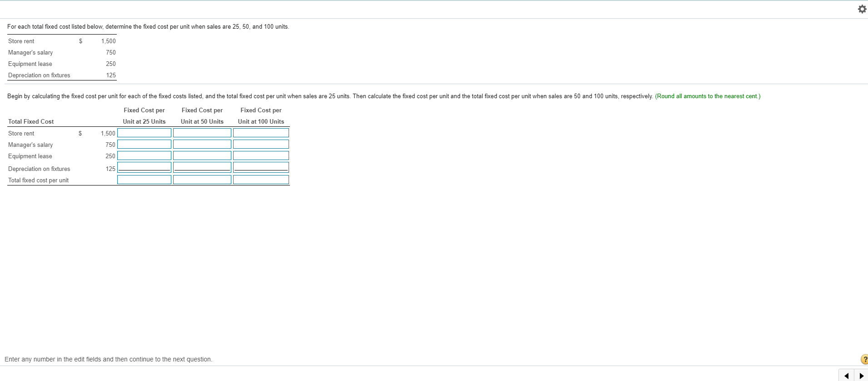This screenshot has height=381, width=868.
Task: Select Store rent field at 50 units
Action: pos(202,133)
